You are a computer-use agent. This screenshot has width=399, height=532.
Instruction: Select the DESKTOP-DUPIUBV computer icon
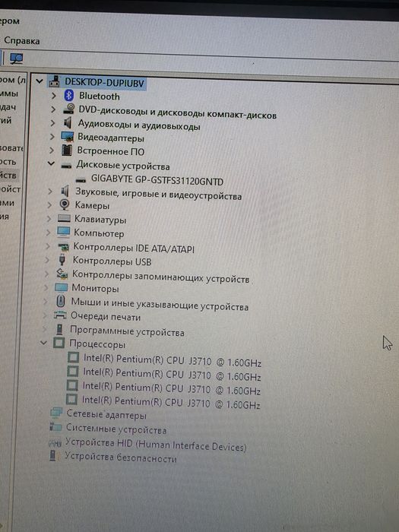coord(54,81)
